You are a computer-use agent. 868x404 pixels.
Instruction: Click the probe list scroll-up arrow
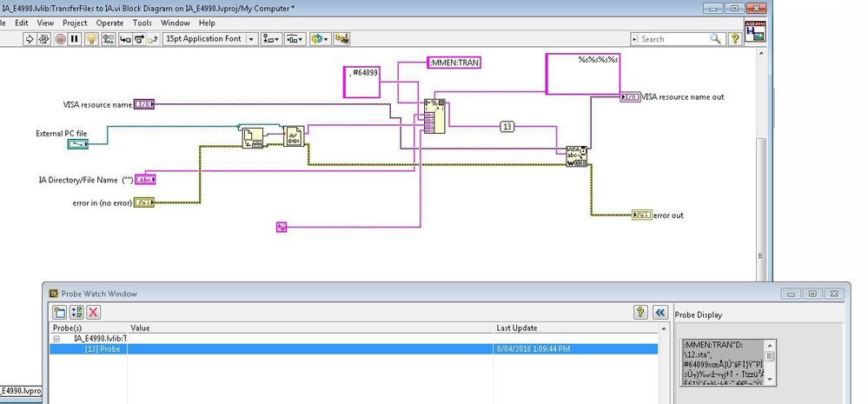[663, 328]
